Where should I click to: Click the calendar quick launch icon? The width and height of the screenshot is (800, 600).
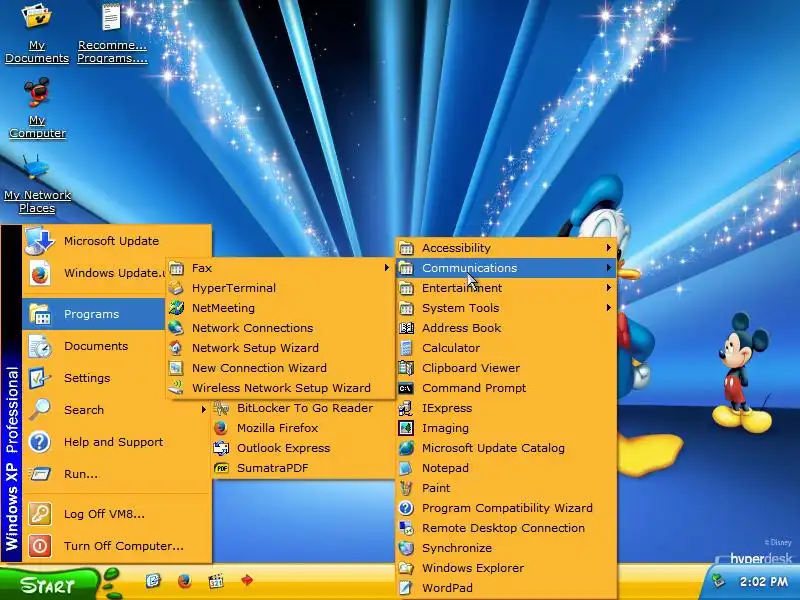pyautogui.click(x=216, y=581)
